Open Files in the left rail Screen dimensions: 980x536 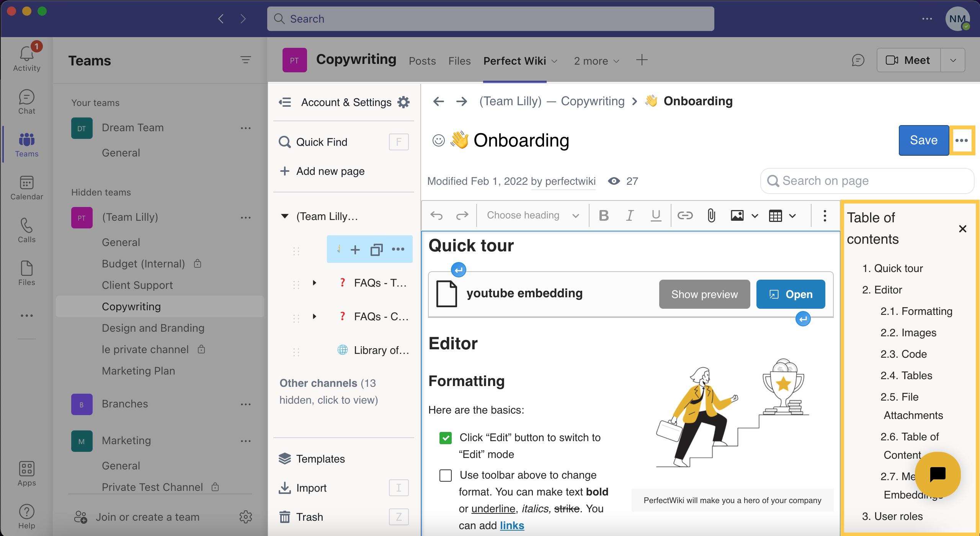pyautogui.click(x=27, y=273)
